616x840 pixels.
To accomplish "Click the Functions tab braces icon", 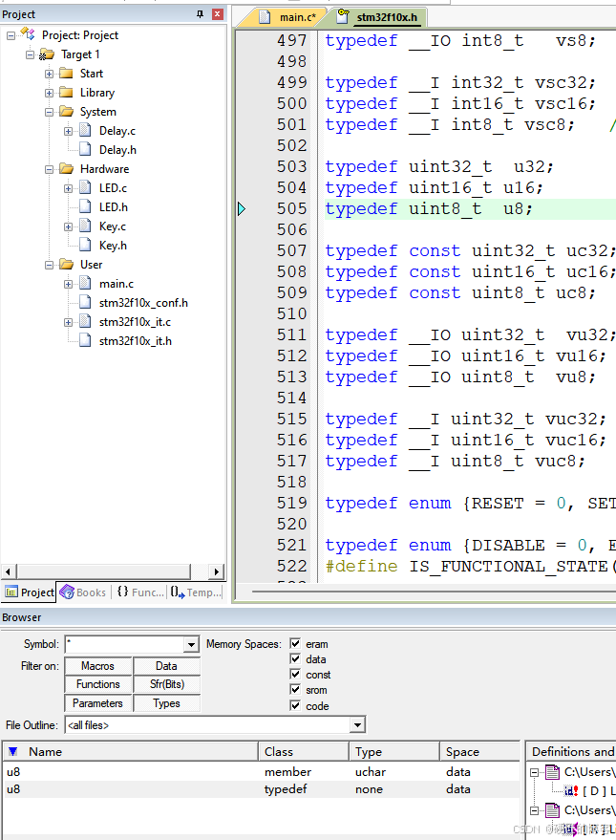I will click(122, 592).
